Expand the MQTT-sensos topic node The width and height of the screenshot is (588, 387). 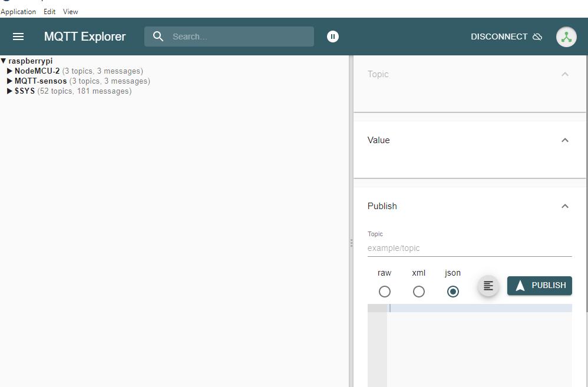[x=10, y=81]
